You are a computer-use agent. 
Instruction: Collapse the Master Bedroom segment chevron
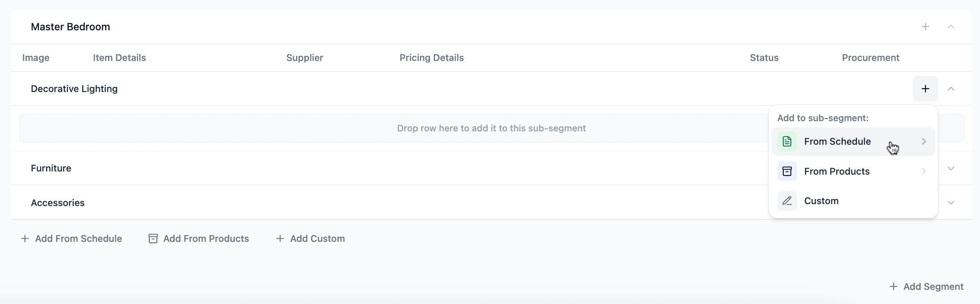[951, 27]
